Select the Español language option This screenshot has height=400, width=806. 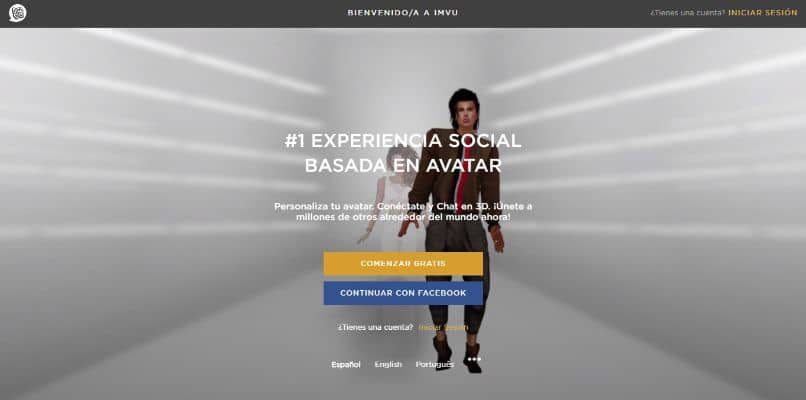point(346,365)
